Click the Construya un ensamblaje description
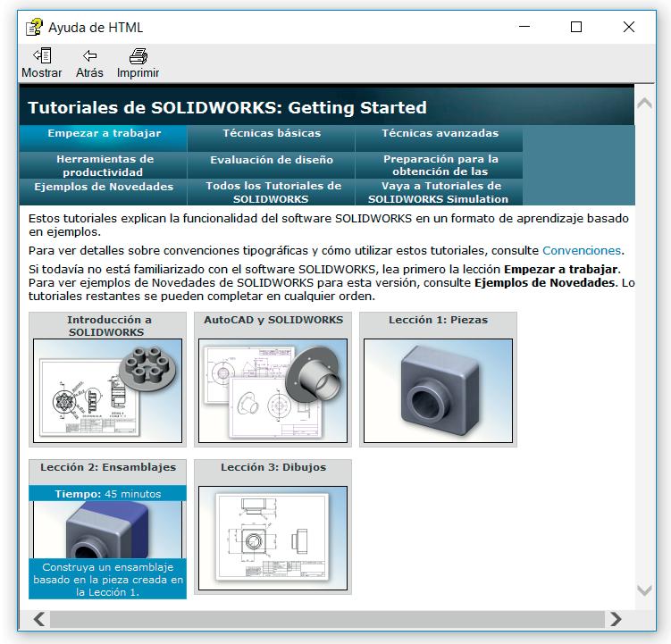Image resolution: width=671 pixels, height=644 pixels. tap(108, 580)
